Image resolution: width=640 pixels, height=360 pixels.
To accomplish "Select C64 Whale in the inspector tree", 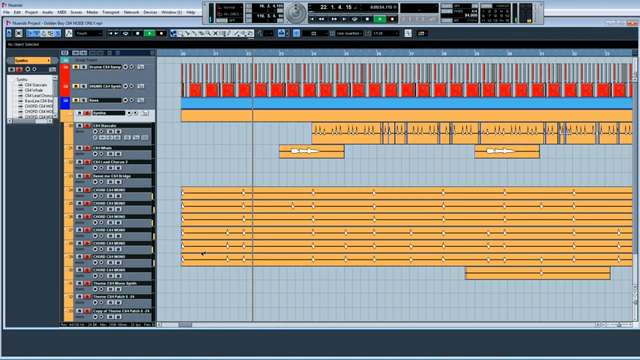I will (33, 90).
